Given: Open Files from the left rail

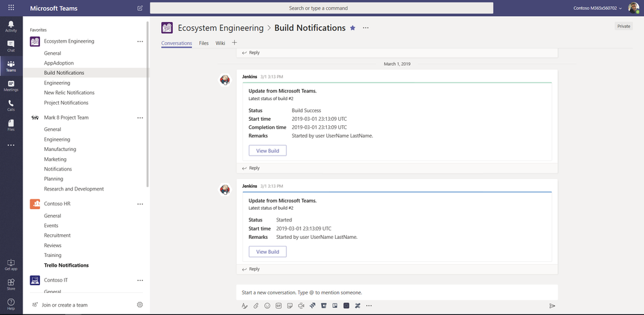Looking at the screenshot, I should coord(11,125).
